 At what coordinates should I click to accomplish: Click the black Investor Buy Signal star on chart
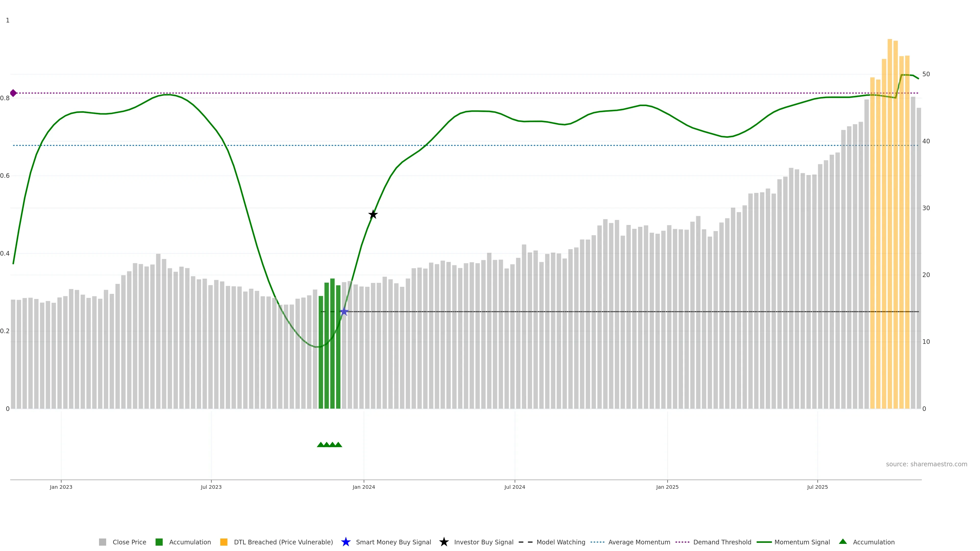(x=373, y=215)
